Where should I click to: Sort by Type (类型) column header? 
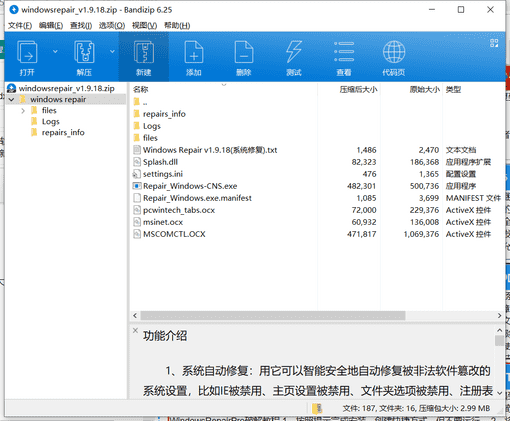(x=453, y=89)
